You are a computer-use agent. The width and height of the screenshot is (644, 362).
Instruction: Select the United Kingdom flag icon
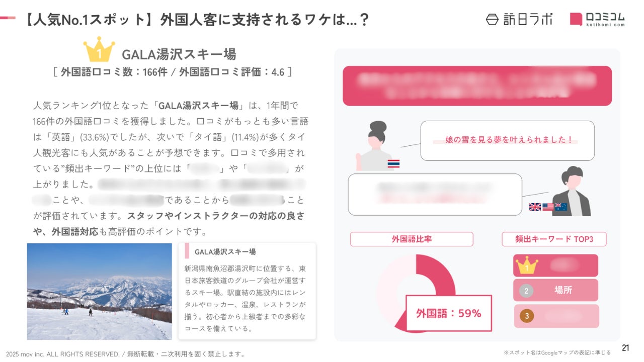(x=535, y=207)
